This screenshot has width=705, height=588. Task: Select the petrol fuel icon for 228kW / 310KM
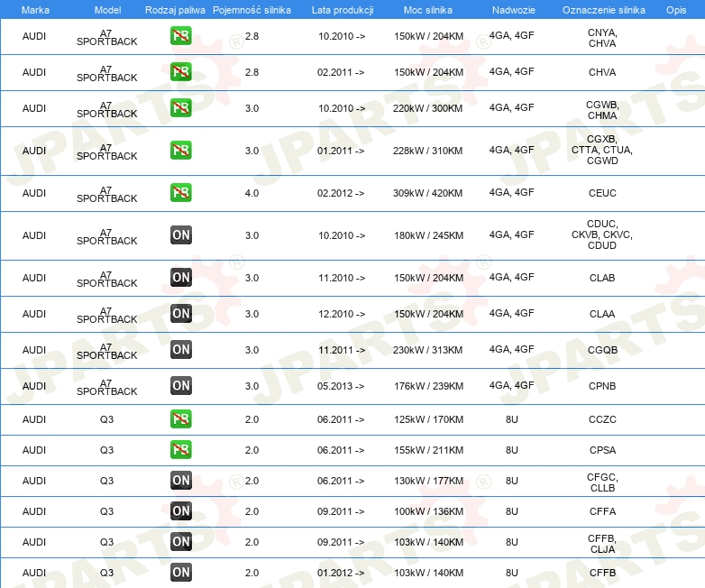pos(180,151)
